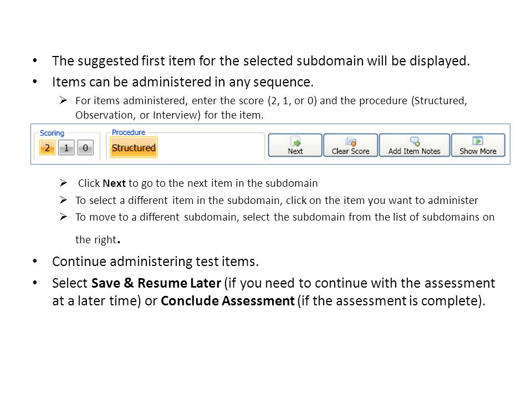Image resolution: width=532 pixels, height=399 pixels.
Task: Click the Add Item Notes speech-bubble icon
Action: click(415, 141)
